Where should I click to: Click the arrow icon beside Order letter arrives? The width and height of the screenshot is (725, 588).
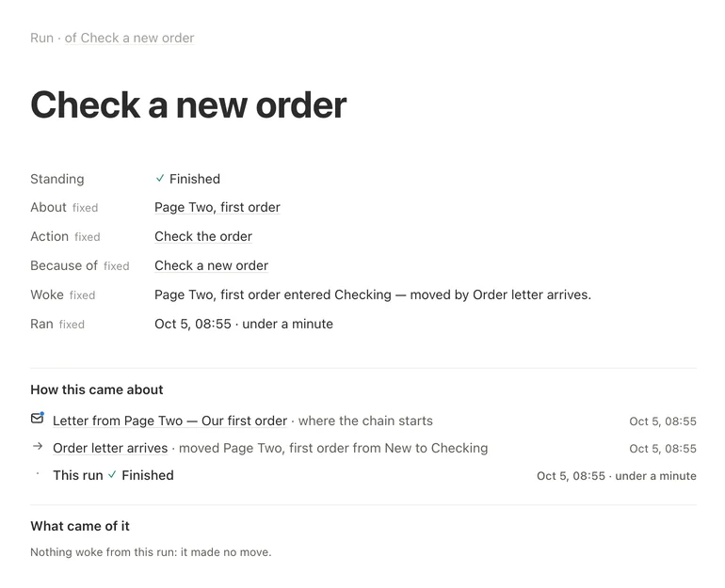pyautogui.click(x=38, y=446)
